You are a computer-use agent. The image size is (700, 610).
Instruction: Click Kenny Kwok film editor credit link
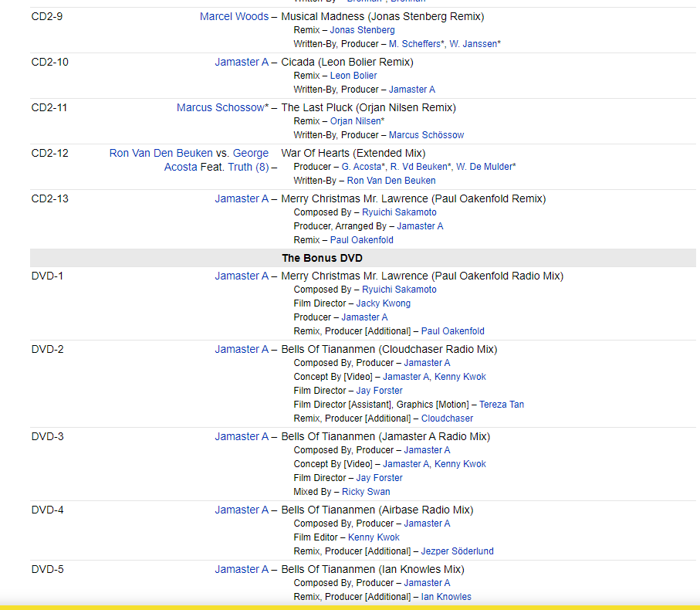click(x=374, y=537)
